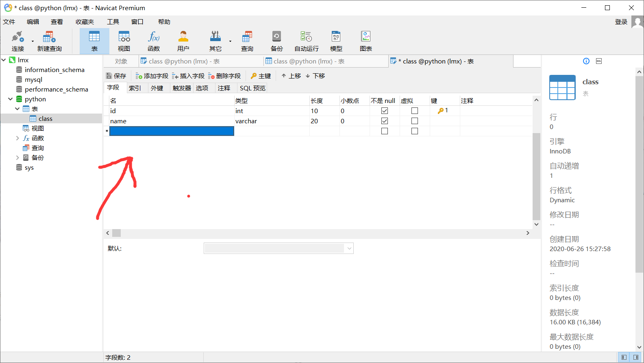Switch to the SQL Preview (SQL 预览) tab
Image resolution: width=644 pixels, height=363 pixels.
pyautogui.click(x=252, y=88)
